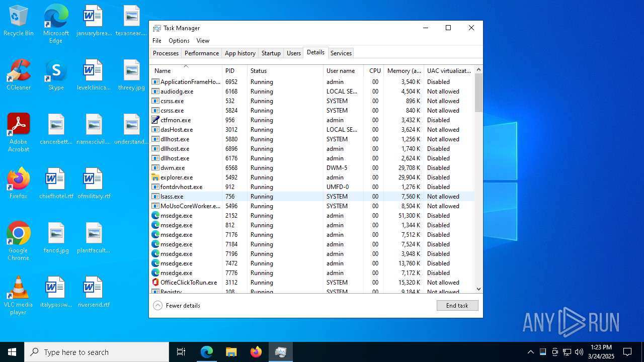This screenshot has height=362, width=644.
Task: Sort processes by PID column header
Action: [234, 71]
